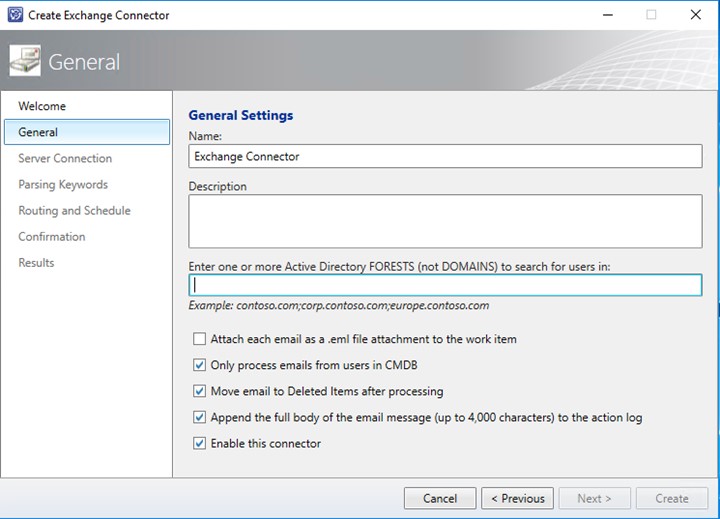Open Routing and Schedule step
Viewport: 720px width, 519px height.
(x=74, y=211)
